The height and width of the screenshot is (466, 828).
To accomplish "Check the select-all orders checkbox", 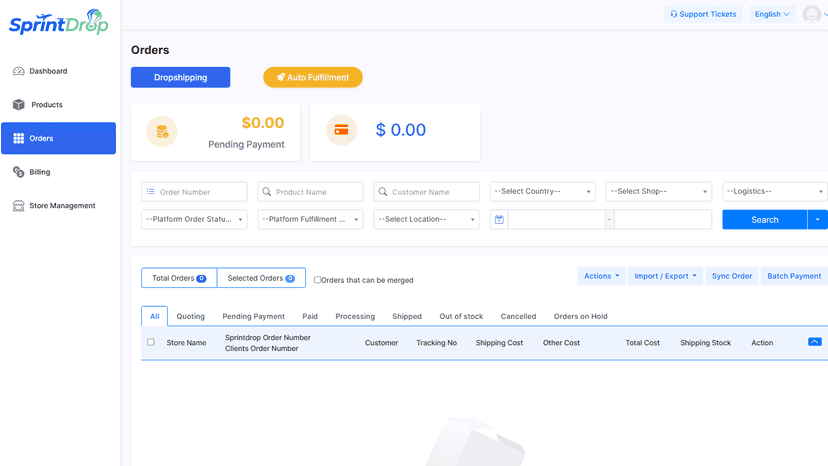I will coord(151,342).
